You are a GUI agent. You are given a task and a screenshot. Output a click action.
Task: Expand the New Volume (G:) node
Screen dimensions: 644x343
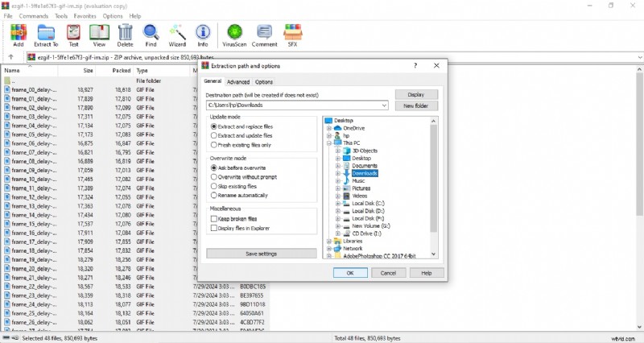pos(337,226)
